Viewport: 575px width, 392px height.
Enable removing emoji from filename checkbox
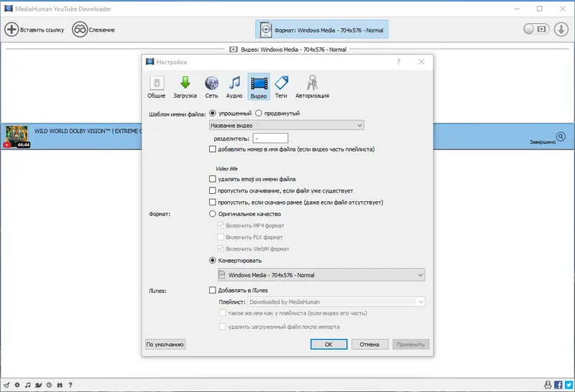point(212,179)
